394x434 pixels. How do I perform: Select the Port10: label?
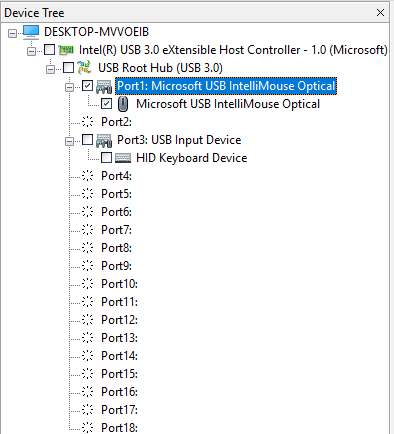119,284
